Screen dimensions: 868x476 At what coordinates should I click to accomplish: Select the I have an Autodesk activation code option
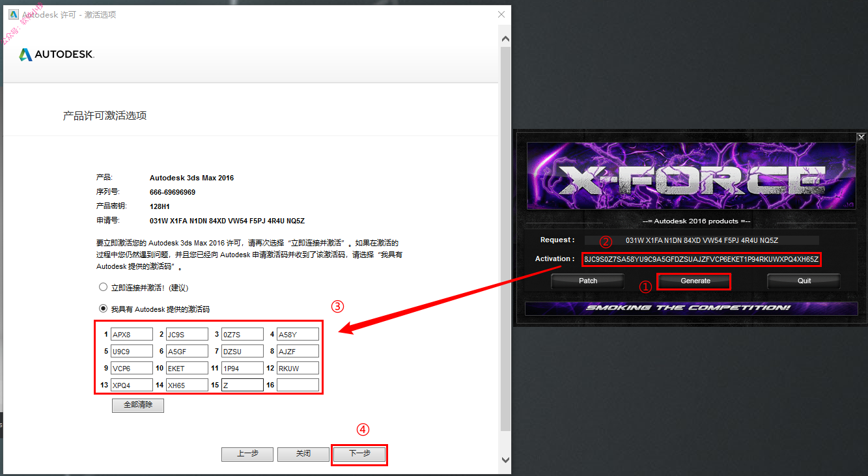click(x=103, y=309)
